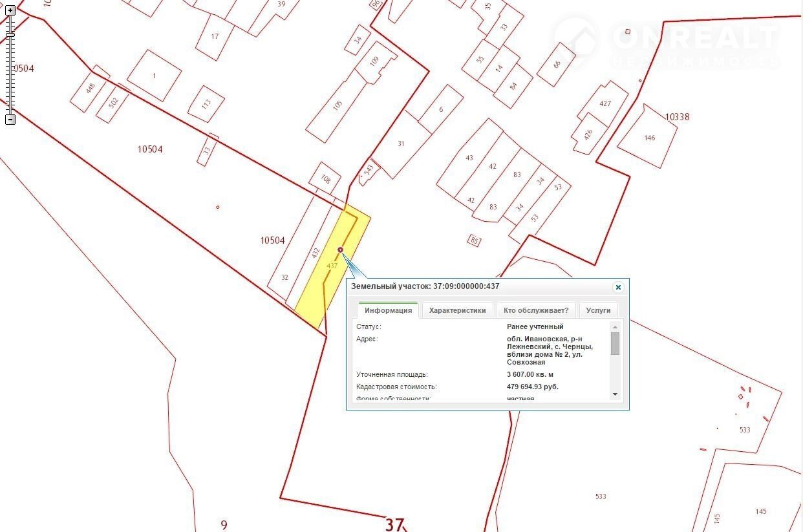
Task: Open the Характеристики tab
Action: (x=457, y=310)
